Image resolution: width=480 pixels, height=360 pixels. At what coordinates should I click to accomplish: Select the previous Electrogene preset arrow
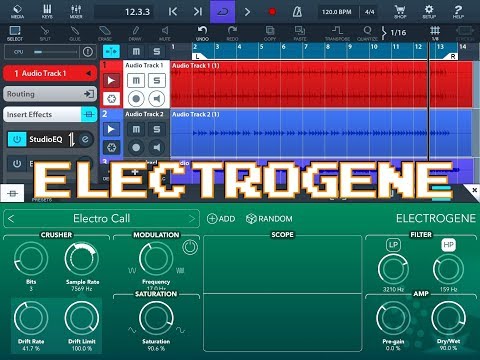tap(11, 219)
